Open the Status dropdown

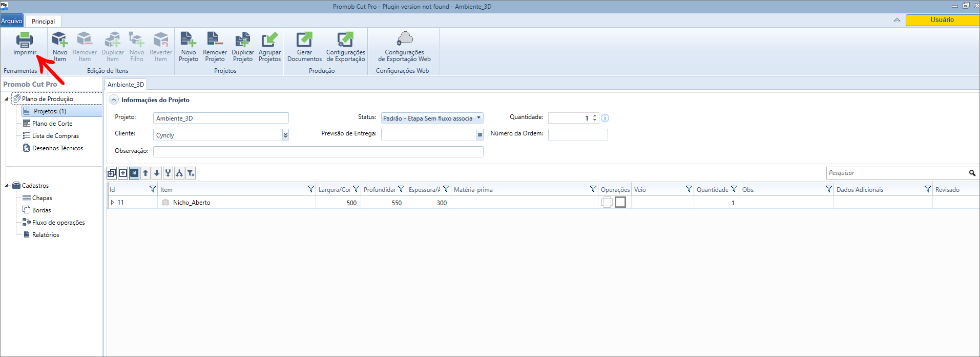tap(479, 118)
